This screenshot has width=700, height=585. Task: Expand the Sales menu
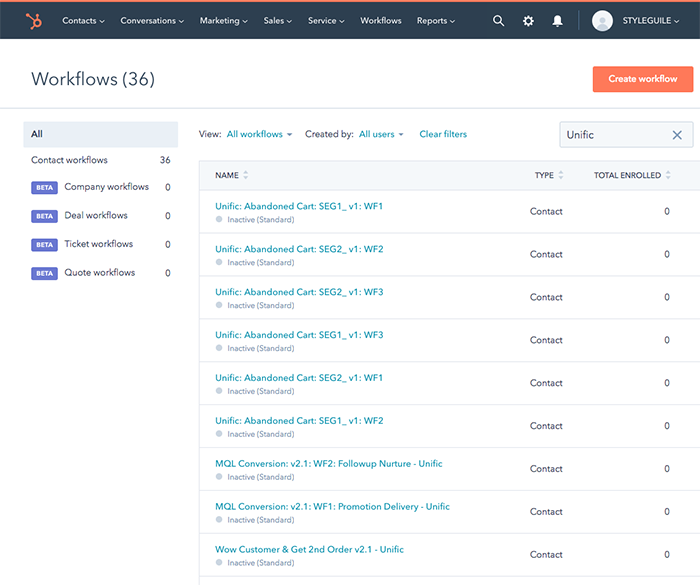[277, 21]
